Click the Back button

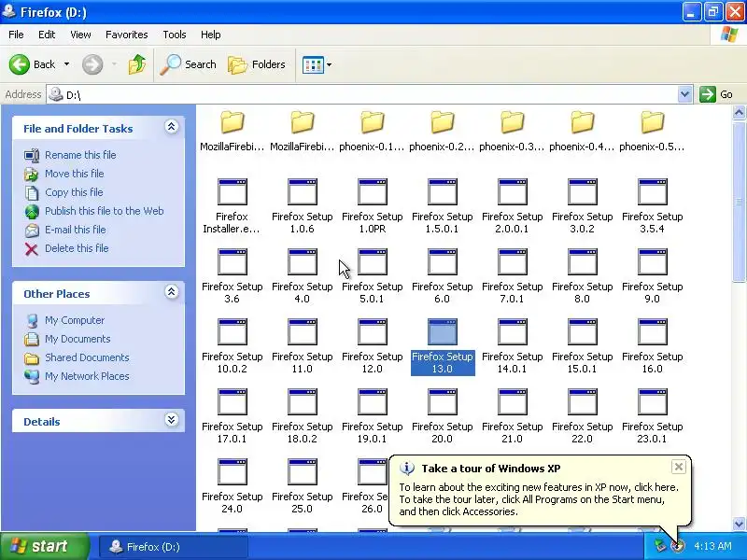[33, 64]
